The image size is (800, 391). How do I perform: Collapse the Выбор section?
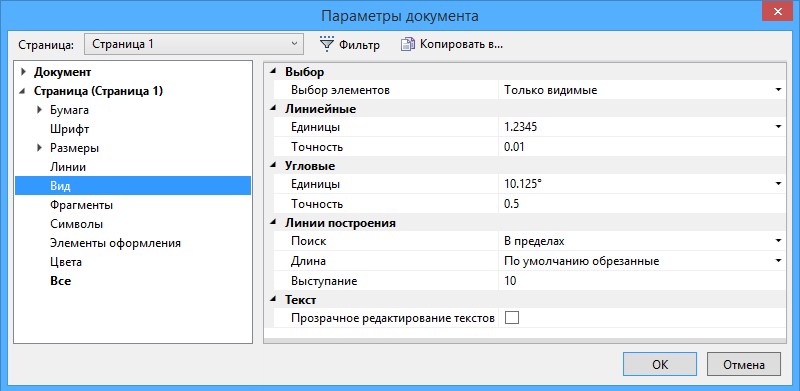tap(273, 71)
